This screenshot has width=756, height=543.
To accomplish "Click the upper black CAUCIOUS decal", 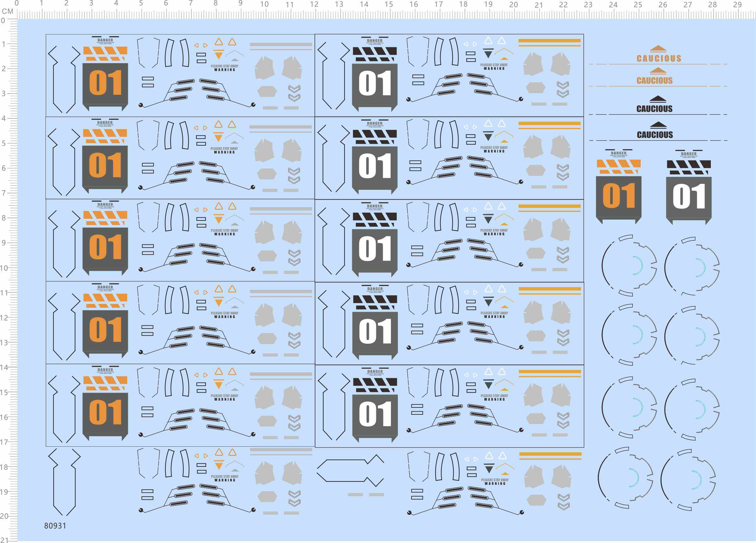I will (654, 108).
